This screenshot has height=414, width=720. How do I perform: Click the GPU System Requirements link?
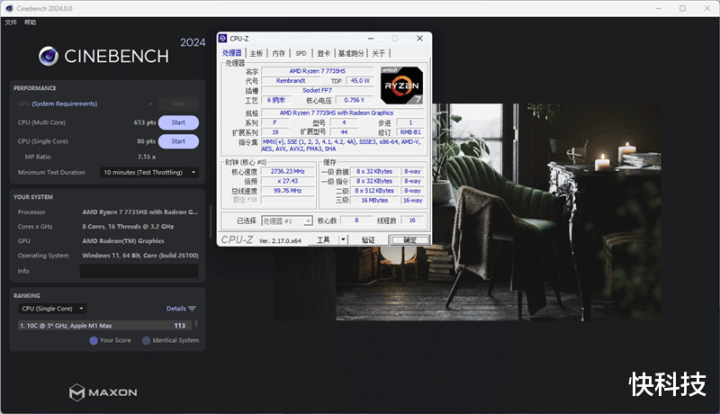coord(64,104)
